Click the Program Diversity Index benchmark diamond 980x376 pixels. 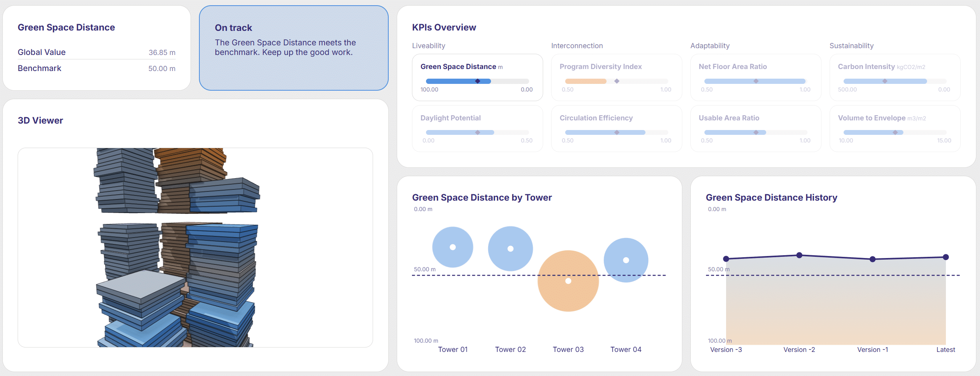click(617, 81)
